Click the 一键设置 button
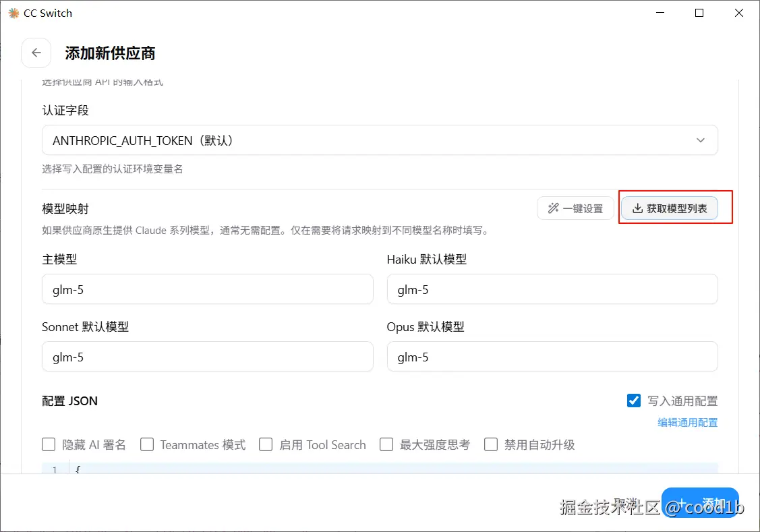Viewport: 760px width, 532px height. pyautogui.click(x=575, y=208)
